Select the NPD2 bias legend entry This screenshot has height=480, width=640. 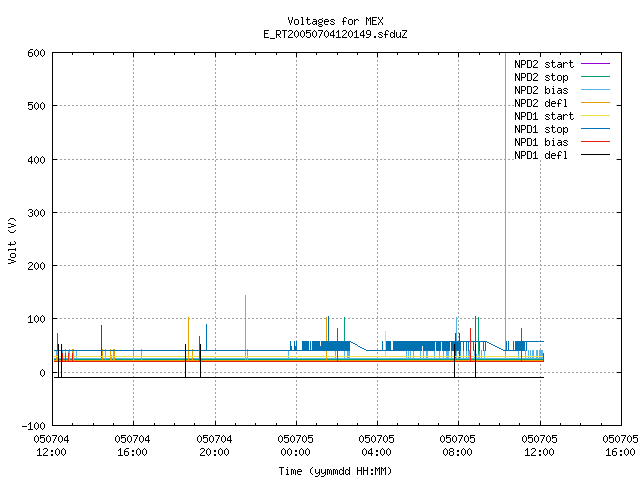tap(541, 90)
